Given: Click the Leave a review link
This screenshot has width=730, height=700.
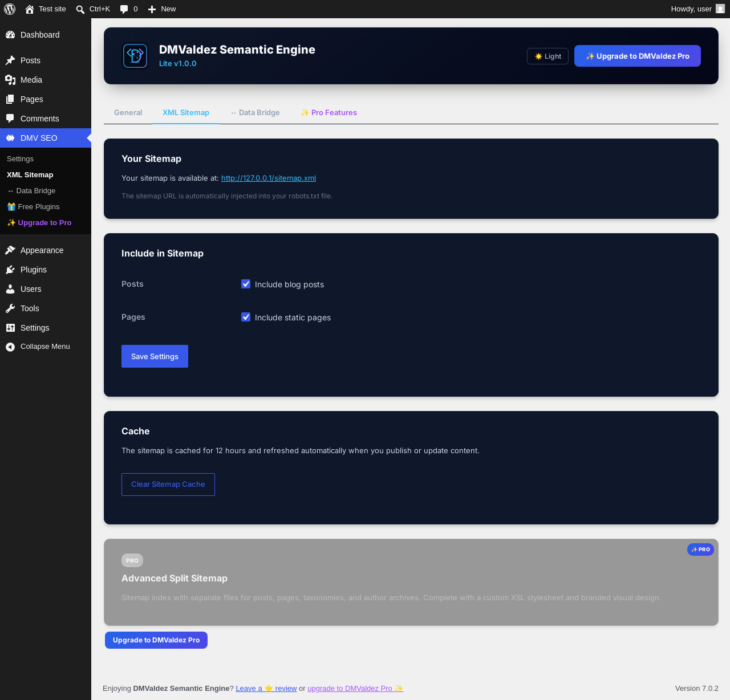Looking at the screenshot, I should tap(266, 689).
